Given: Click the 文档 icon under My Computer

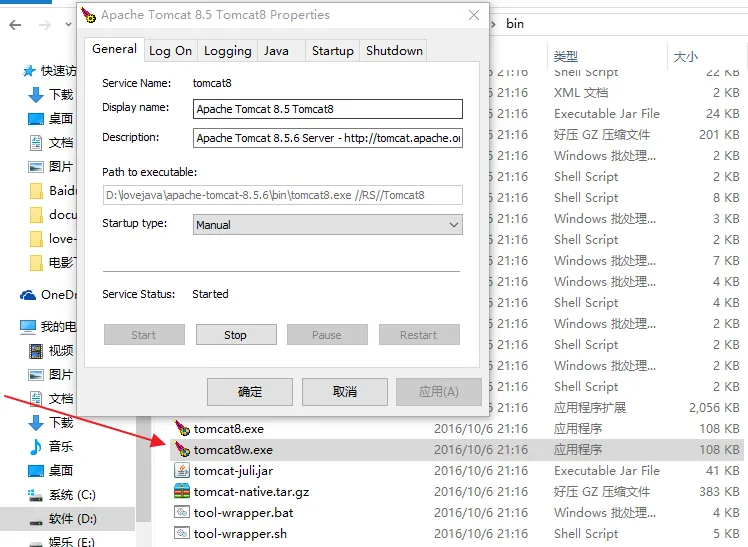Looking at the screenshot, I should point(36,398).
